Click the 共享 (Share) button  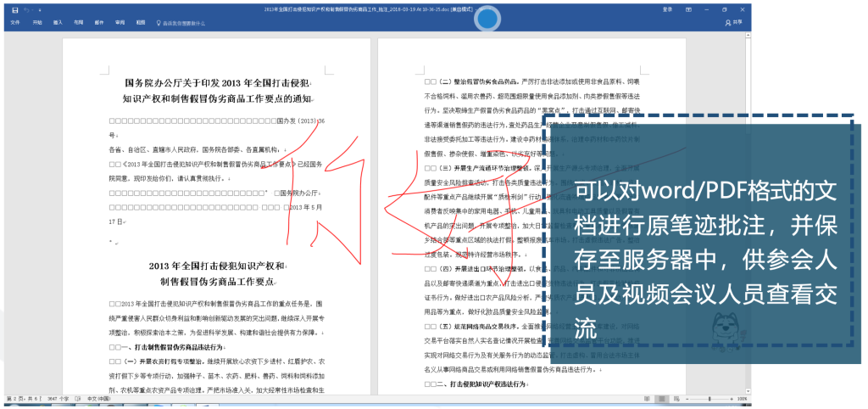point(734,23)
